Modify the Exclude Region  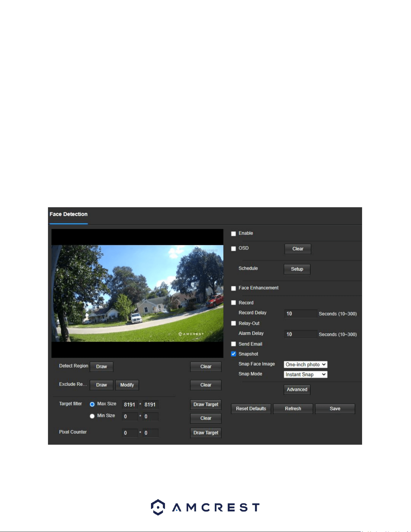127,385
